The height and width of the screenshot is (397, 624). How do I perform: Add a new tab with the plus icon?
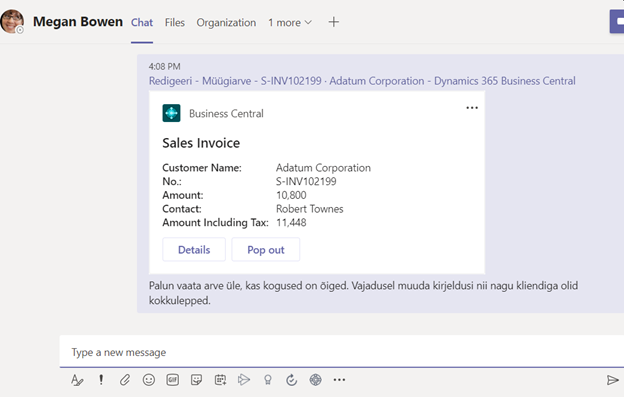tap(334, 22)
